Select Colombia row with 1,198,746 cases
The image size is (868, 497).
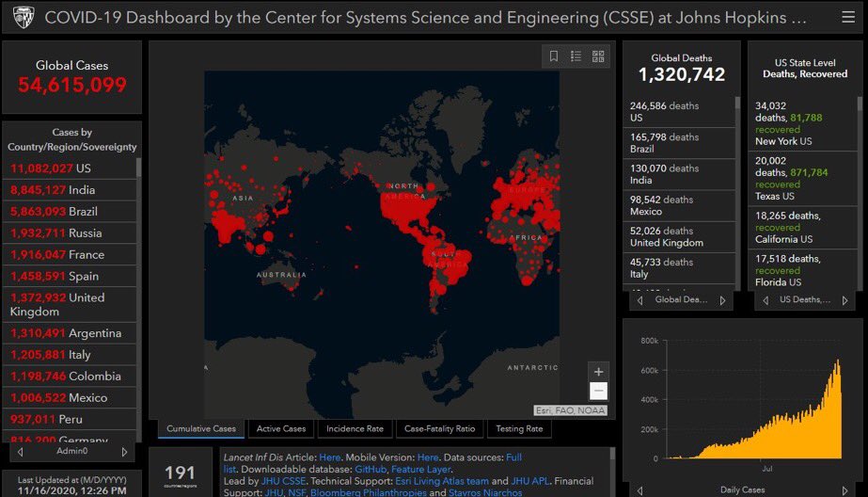tap(70, 377)
